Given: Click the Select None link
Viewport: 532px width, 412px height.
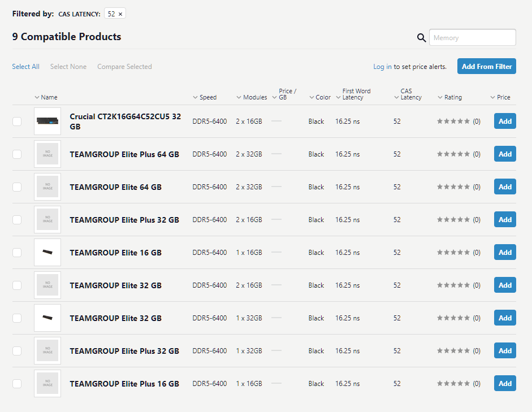Looking at the screenshot, I should coord(68,67).
